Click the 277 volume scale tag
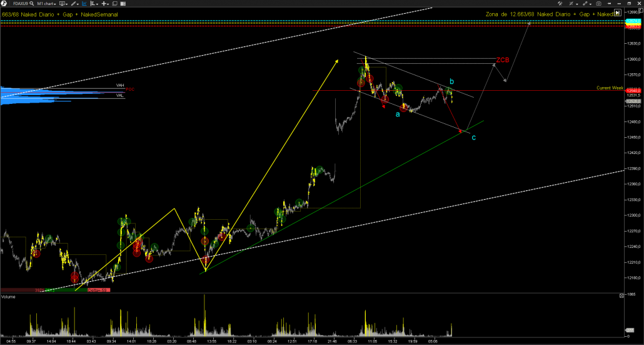The width and height of the screenshot is (644, 345). 630,330
